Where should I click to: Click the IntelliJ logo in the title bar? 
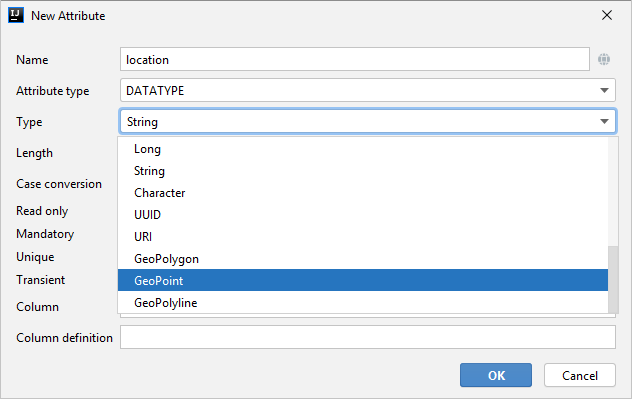point(16,15)
